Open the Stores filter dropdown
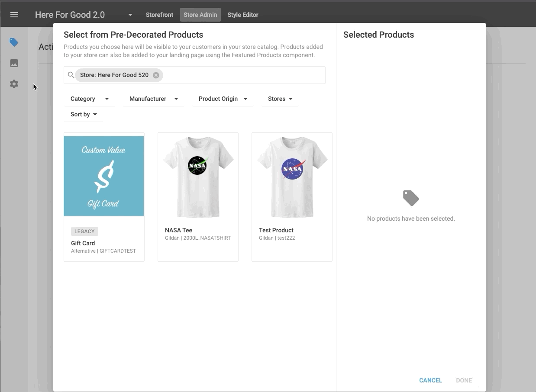The height and width of the screenshot is (392, 536). point(280,99)
